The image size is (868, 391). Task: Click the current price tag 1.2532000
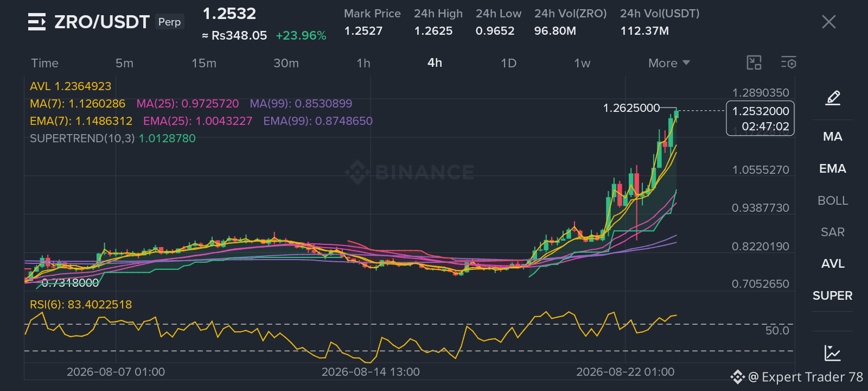tap(760, 118)
